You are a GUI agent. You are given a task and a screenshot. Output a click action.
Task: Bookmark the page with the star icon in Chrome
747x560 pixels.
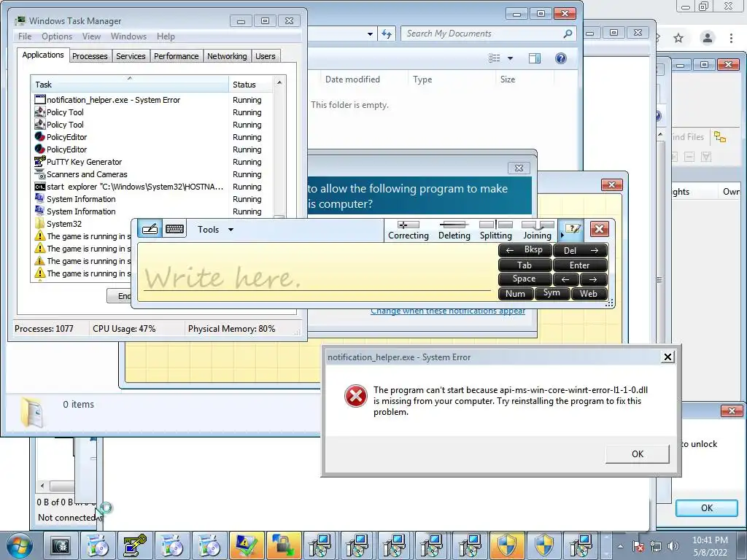click(678, 38)
